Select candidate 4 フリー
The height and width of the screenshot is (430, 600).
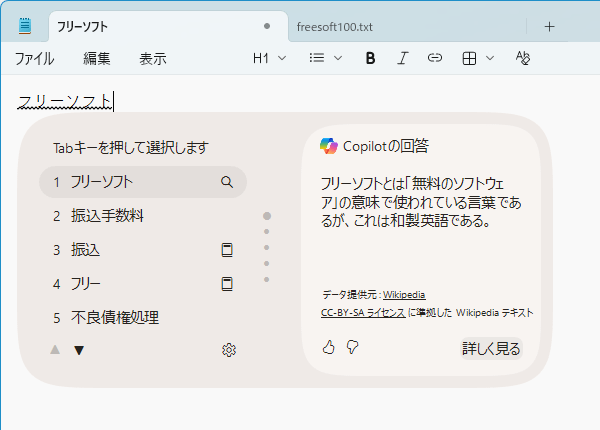pos(143,284)
